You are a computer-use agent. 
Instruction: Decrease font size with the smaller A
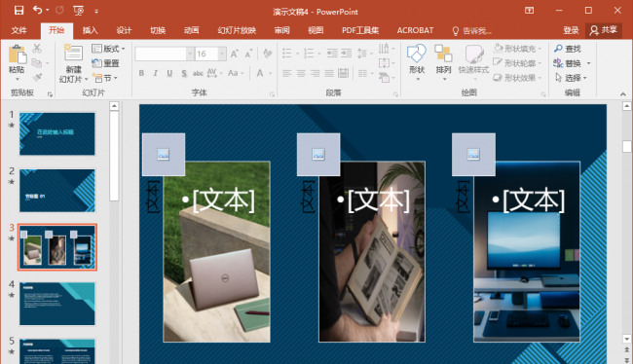(x=248, y=54)
